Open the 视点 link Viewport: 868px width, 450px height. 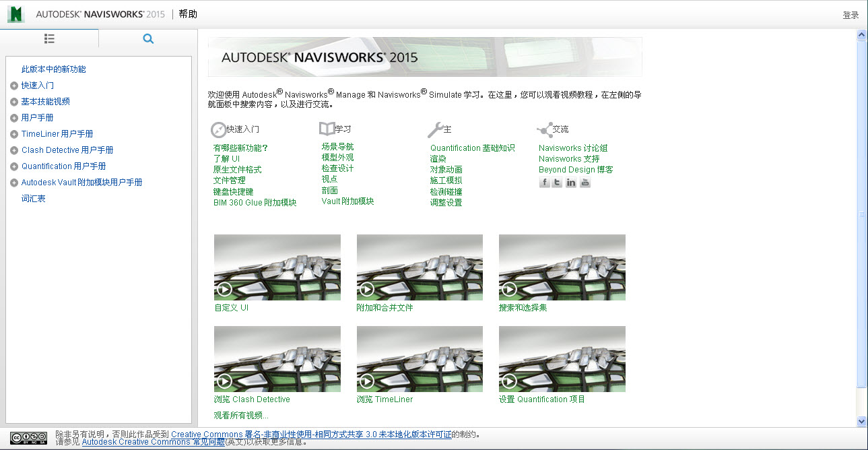tap(329, 179)
